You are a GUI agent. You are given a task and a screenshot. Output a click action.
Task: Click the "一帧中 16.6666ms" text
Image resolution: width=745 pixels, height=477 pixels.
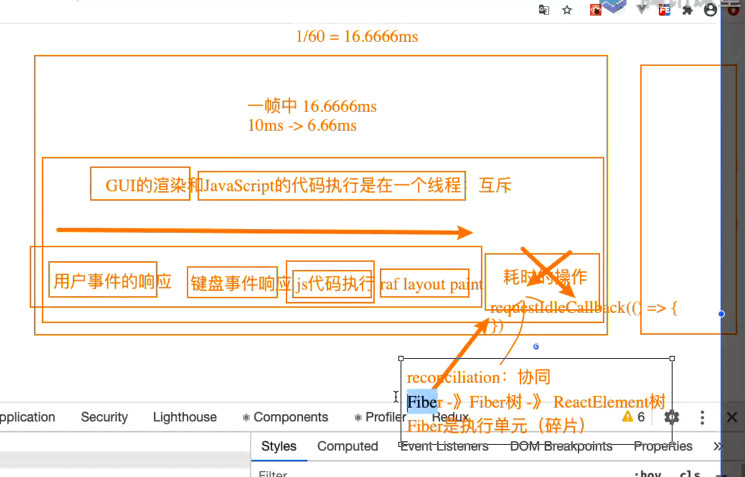(x=312, y=106)
